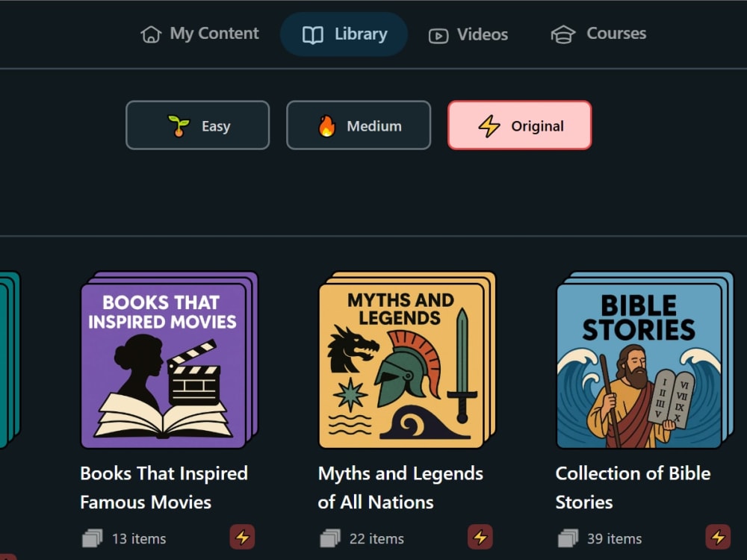Click the house icon beside My Content

pyautogui.click(x=151, y=34)
